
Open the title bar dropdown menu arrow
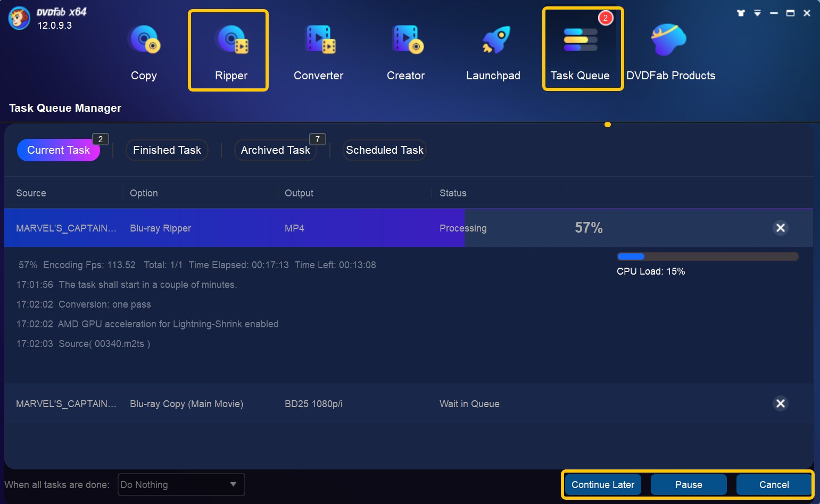pyautogui.click(x=757, y=13)
